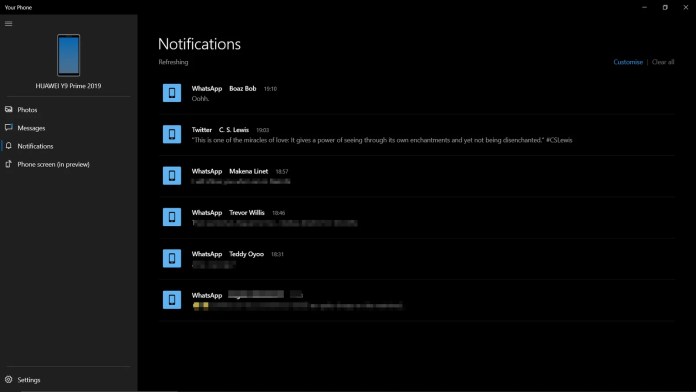
Task: Select the Teddy Oyoo sender name
Action: (246, 254)
